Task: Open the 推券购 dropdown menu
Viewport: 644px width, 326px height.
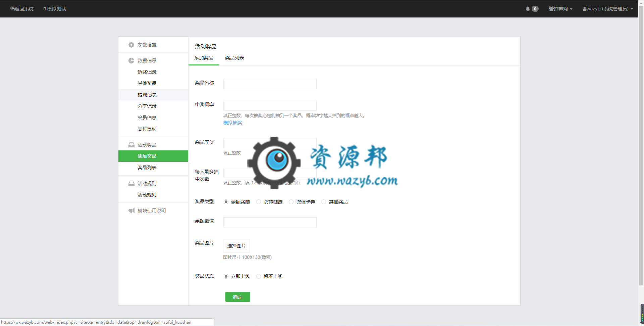Action: 560,9
